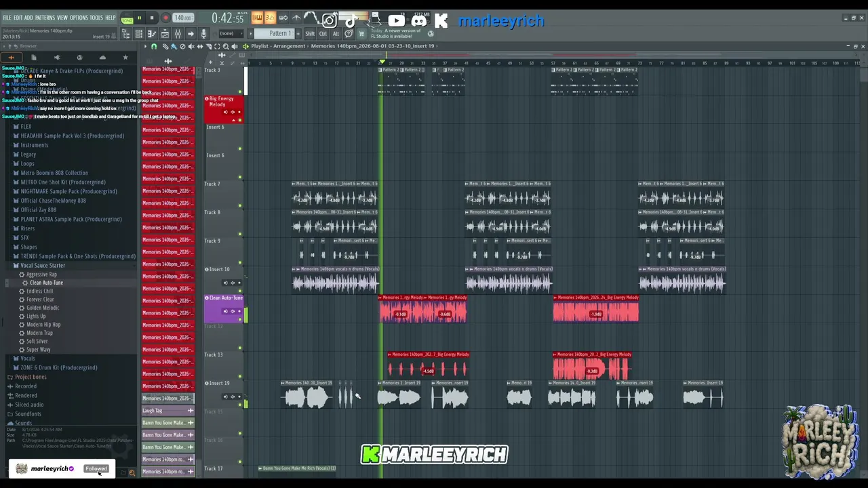Image resolution: width=868 pixels, height=488 pixels.
Task: Open the browser starred favorites tab
Action: click(125, 58)
